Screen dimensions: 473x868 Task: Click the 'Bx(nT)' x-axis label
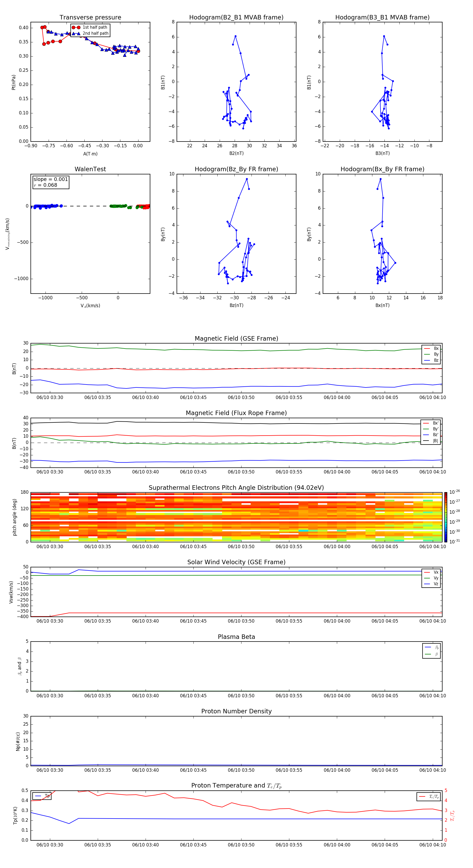pos(382,305)
